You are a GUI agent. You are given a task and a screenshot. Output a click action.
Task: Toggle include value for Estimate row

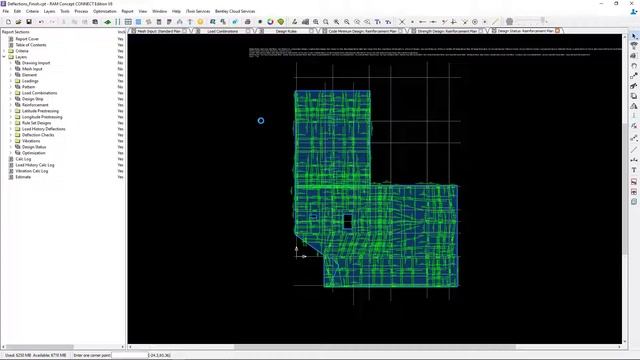(120, 177)
